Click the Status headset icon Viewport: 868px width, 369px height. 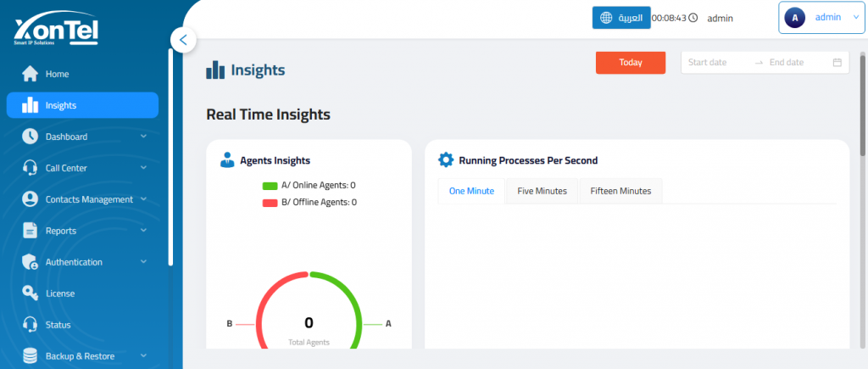coord(30,325)
